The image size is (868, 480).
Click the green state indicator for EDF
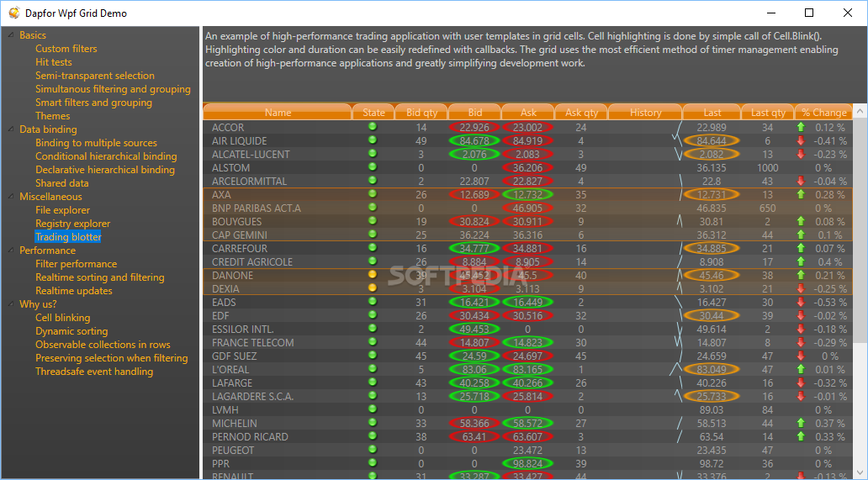(x=373, y=314)
